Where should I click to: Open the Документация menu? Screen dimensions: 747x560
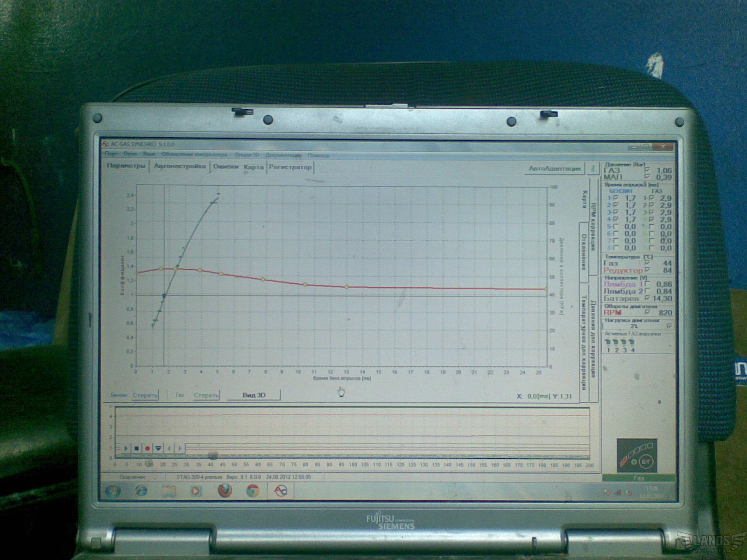[x=283, y=155]
